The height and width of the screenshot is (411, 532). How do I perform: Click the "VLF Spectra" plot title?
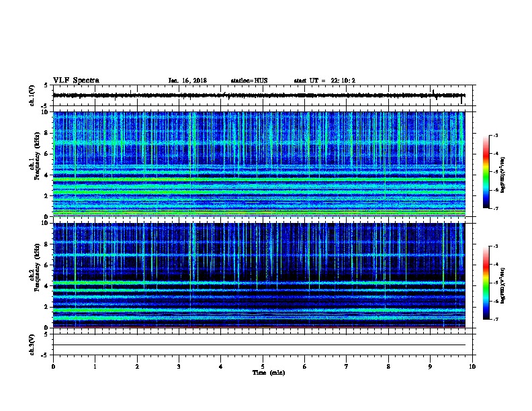click(76, 81)
